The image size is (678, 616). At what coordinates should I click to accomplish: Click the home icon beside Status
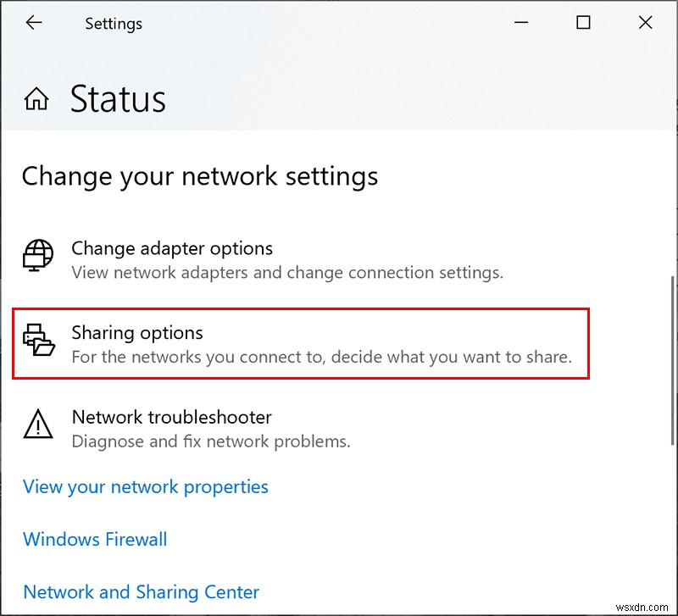tap(37, 98)
